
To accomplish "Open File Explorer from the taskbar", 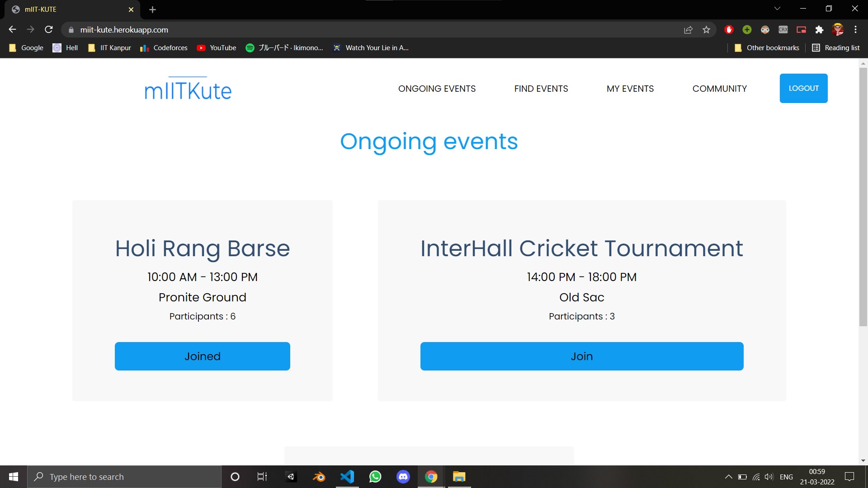I will point(459,477).
